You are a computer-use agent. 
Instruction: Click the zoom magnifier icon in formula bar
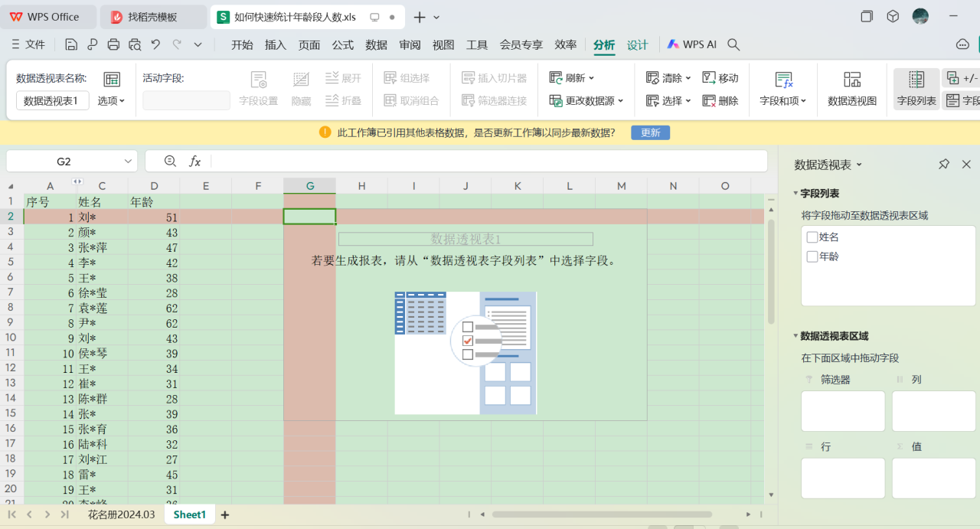[x=171, y=161]
